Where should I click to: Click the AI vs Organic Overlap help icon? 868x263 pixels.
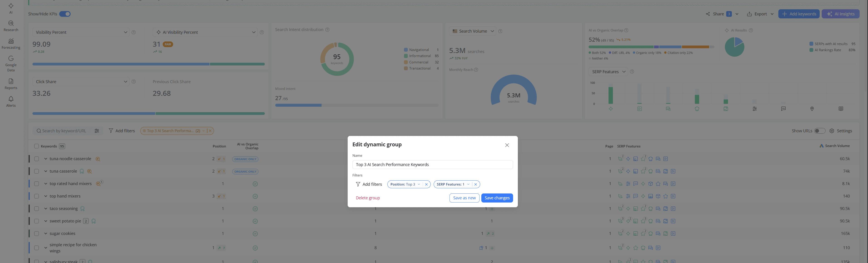click(626, 30)
